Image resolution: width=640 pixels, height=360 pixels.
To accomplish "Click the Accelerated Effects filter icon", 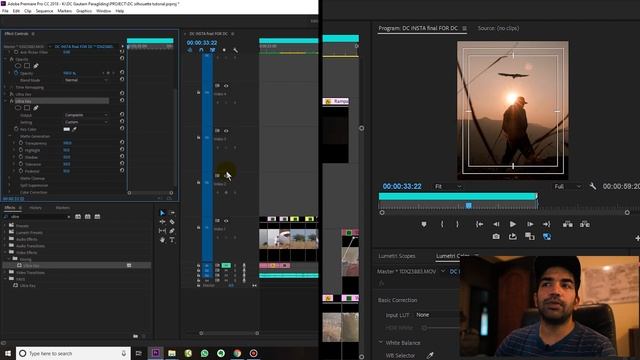I will tap(78, 217).
